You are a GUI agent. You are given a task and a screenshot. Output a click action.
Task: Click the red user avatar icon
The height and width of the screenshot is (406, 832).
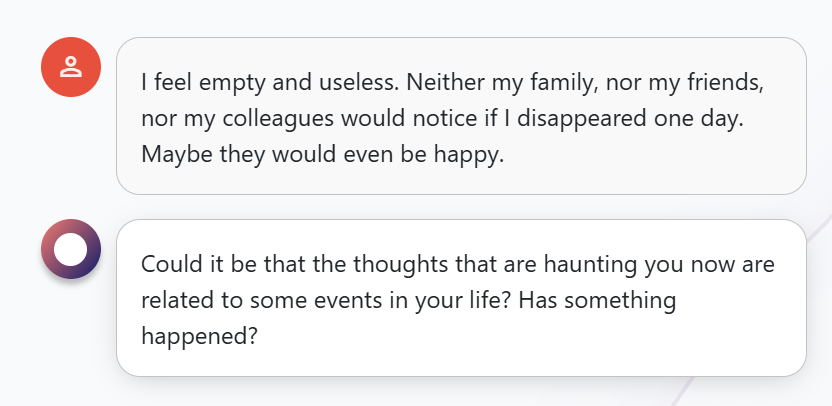coord(71,67)
